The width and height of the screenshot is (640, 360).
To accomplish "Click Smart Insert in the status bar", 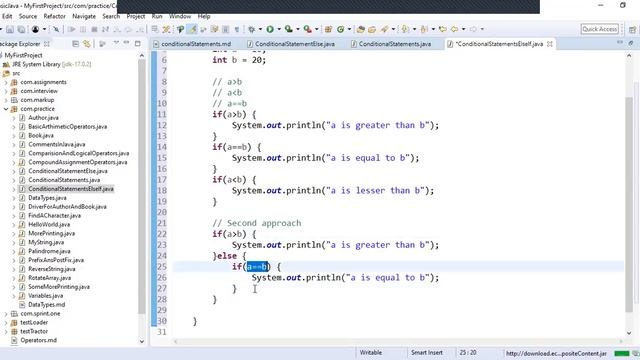I will [427, 353].
